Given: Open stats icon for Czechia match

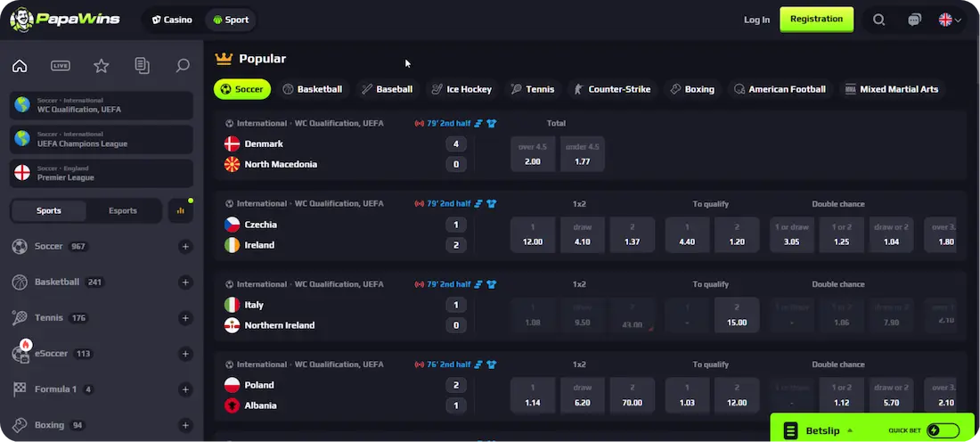Looking at the screenshot, I should [478, 204].
